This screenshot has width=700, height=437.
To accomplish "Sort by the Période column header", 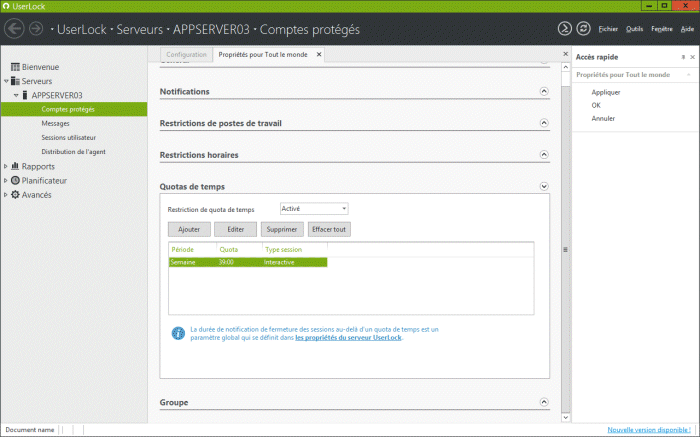I will tap(193, 250).
